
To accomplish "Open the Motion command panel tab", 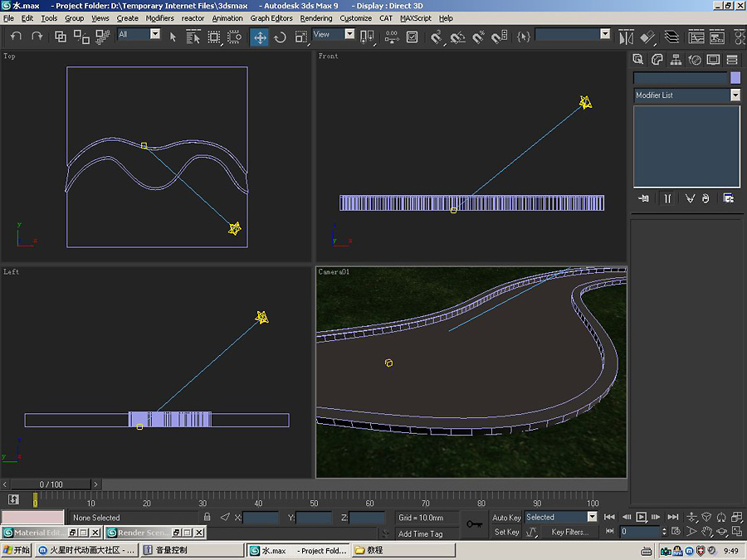I will (x=695, y=60).
